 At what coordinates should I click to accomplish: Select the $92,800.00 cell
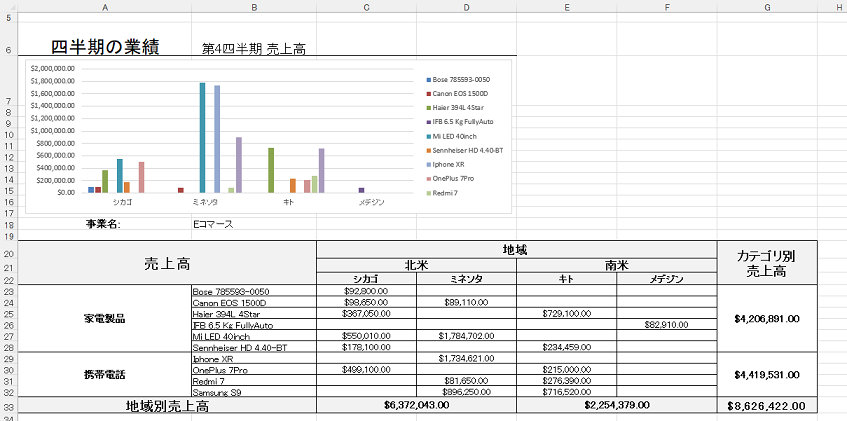click(366, 291)
